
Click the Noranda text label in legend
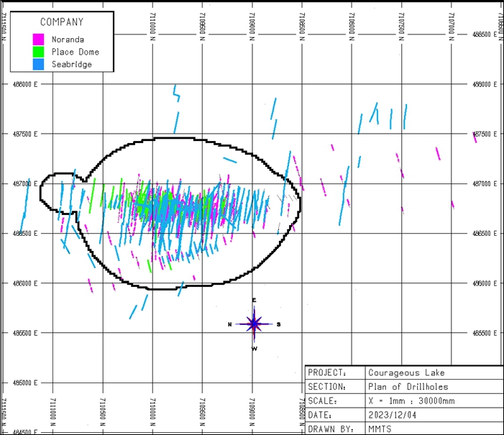coord(68,39)
